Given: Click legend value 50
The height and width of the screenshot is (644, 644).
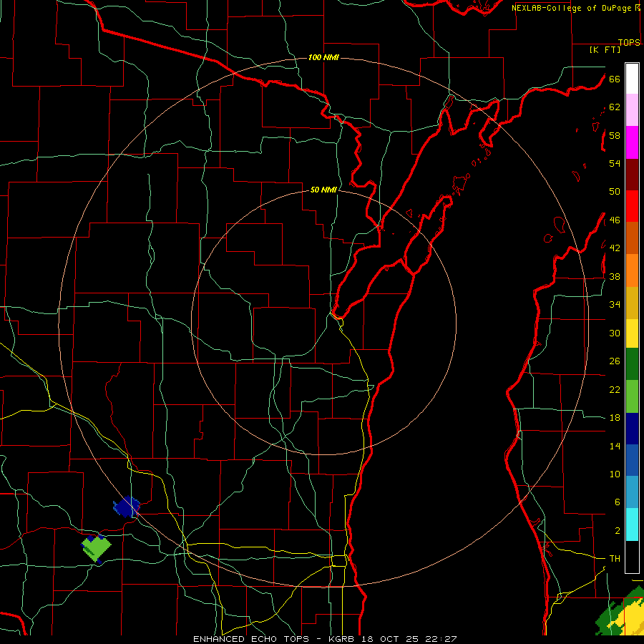Looking at the screenshot, I should click(x=615, y=192).
